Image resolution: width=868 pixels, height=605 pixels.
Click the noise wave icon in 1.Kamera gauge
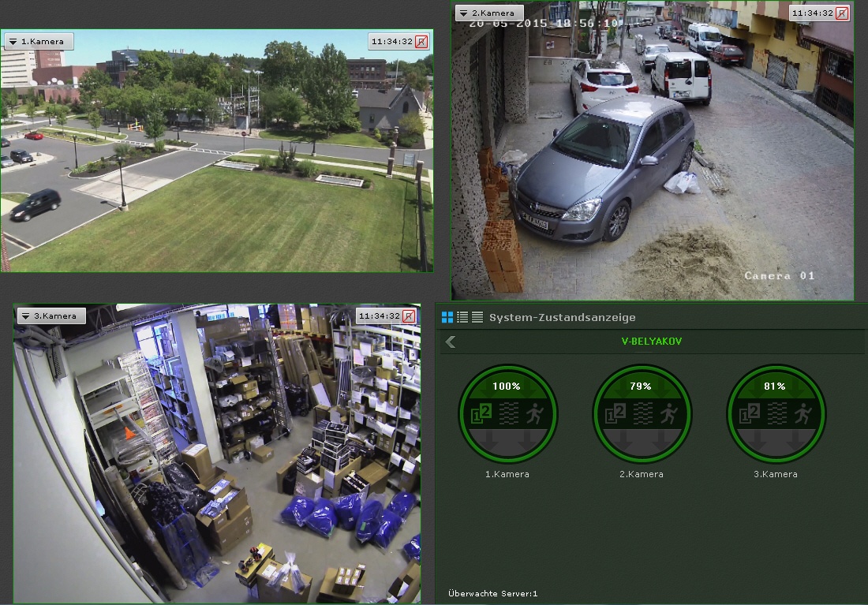tap(509, 413)
